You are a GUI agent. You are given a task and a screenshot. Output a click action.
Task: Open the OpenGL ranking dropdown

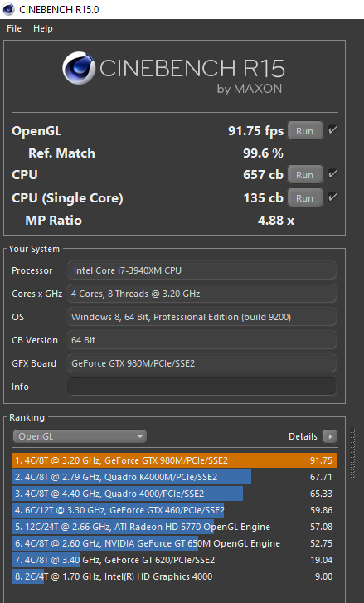point(80,436)
